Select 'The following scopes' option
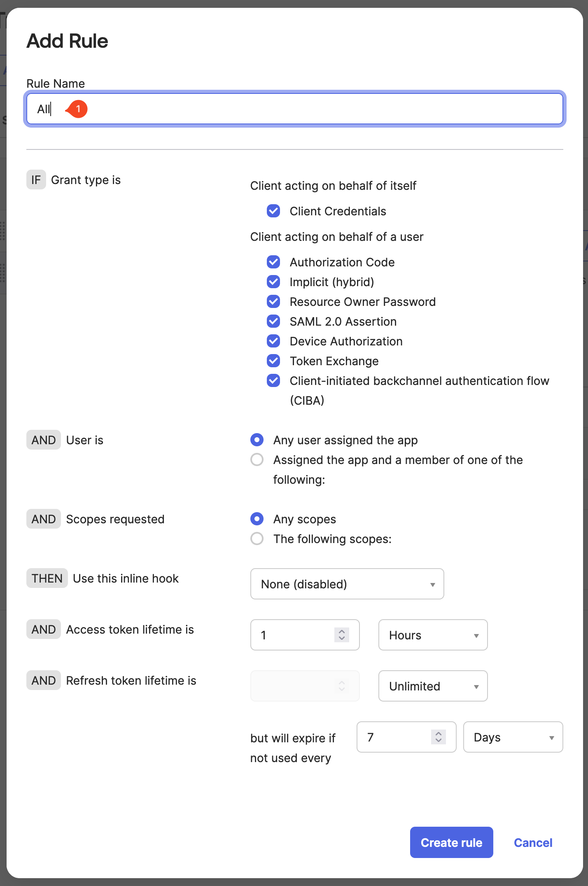The height and width of the screenshot is (886, 588). point(257,539)
